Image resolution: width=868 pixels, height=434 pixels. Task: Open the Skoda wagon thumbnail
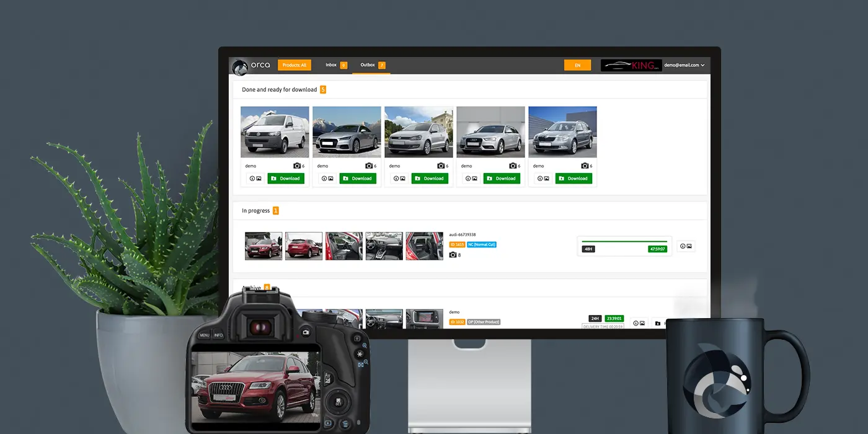tap(562, 132)
